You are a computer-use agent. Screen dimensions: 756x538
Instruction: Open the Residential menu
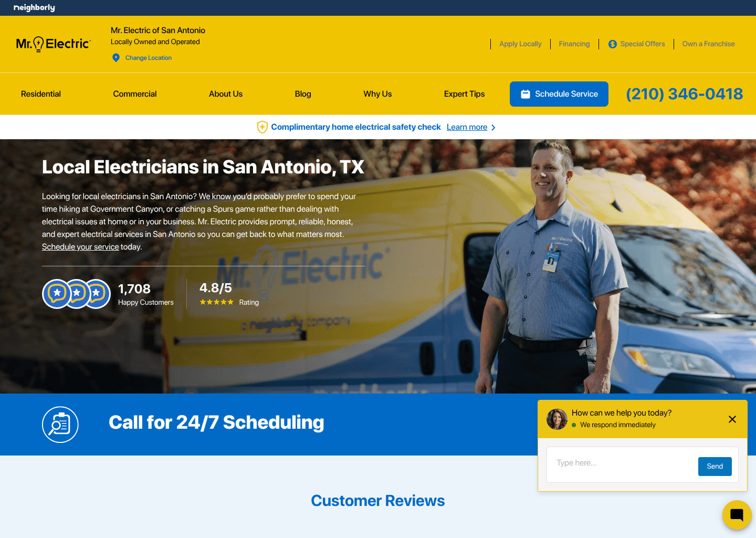[41, 94]
